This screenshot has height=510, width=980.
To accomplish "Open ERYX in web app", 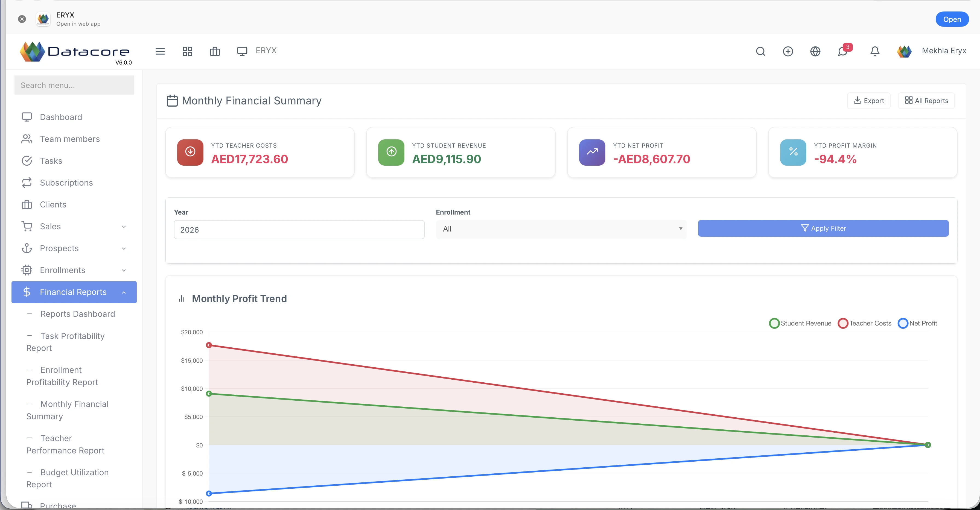I will [952, 19].
